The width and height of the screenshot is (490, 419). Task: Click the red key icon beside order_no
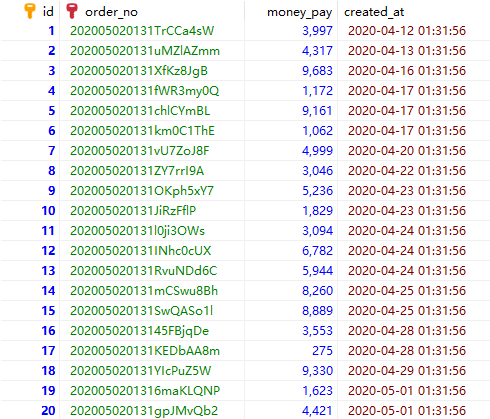[x=72, y=11]
